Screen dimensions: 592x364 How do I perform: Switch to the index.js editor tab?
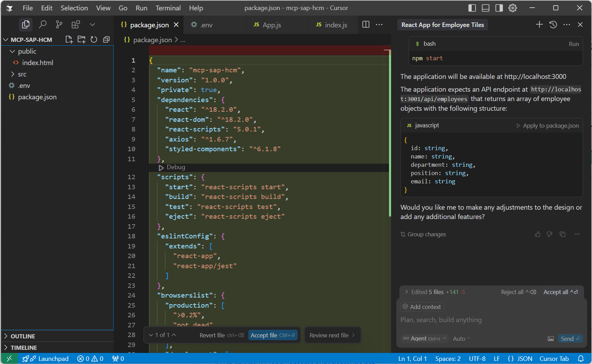coord(333,25)
